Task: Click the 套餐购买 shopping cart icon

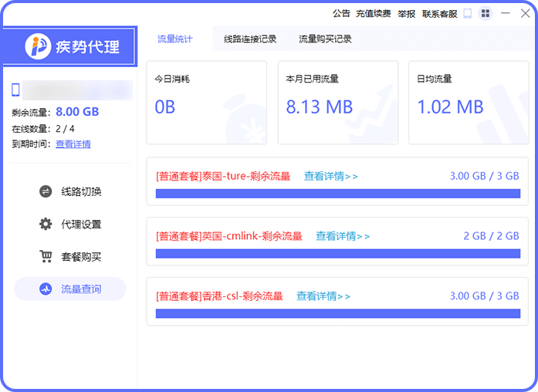Action: tap(46, 257)
